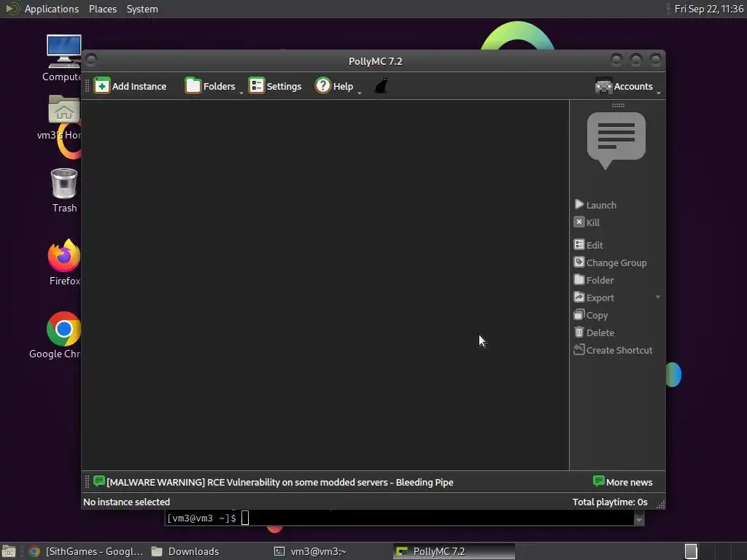
Task: Switch to vm3@vm3 terminal taskbar window
Action: 310,551
